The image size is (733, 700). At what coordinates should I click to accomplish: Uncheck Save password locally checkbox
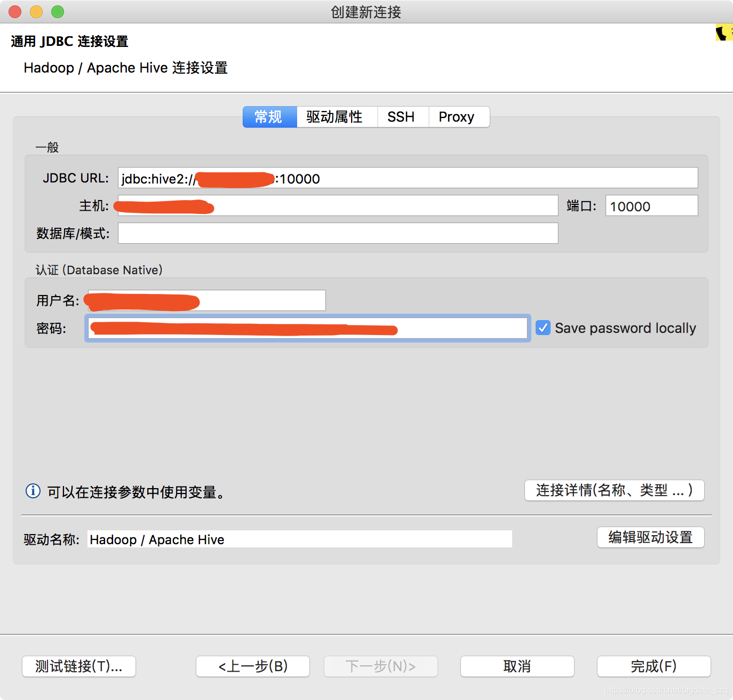point(543,328)
